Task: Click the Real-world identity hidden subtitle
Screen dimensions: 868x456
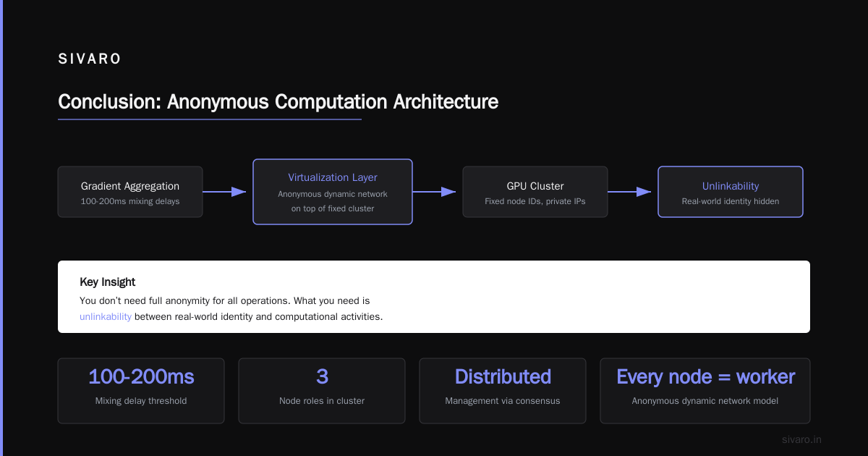Action: (x=731, y=201)
